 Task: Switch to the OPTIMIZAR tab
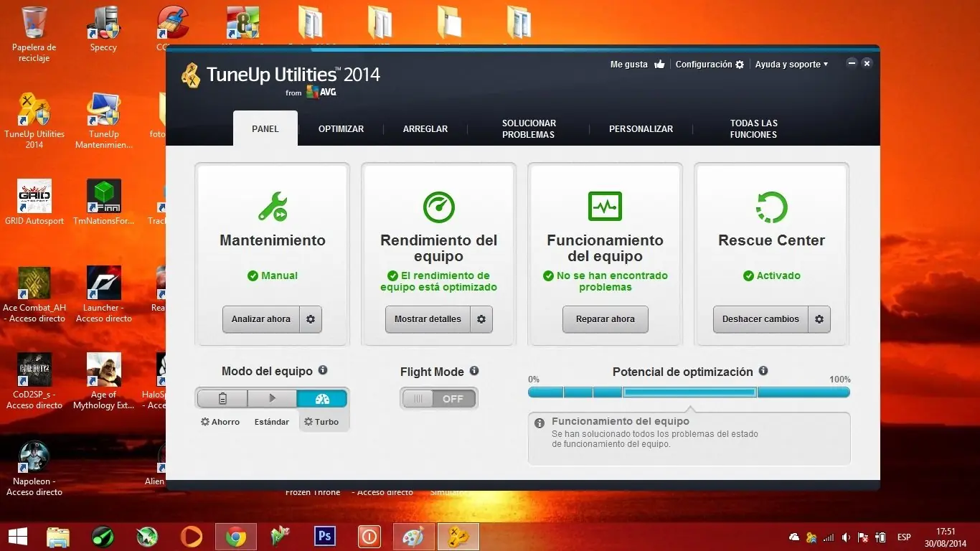[341, 129]
